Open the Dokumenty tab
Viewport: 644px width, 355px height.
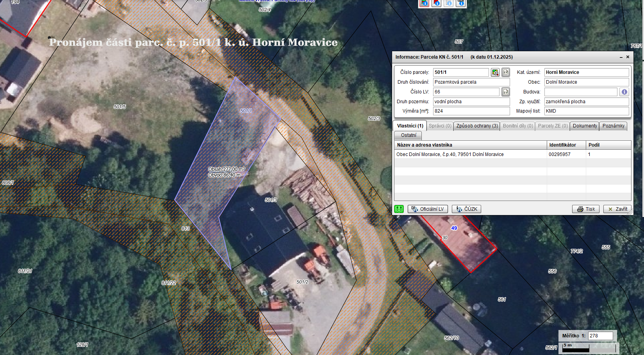[x=585, y=126]
